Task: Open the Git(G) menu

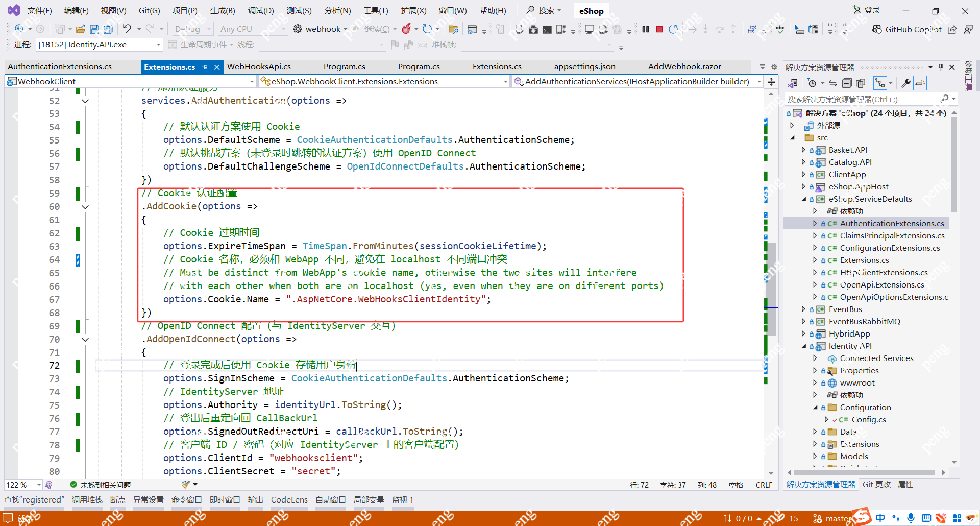Action: [x=150, y=11]
